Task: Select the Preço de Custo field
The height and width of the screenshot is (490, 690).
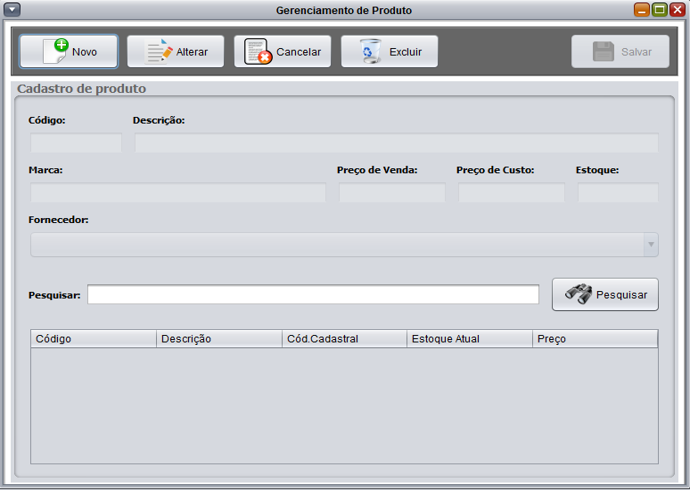Action: (x=511, y=193)
